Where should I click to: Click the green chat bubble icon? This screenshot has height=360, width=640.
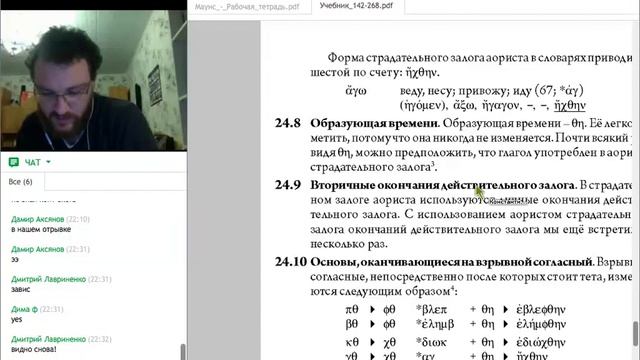14,162
